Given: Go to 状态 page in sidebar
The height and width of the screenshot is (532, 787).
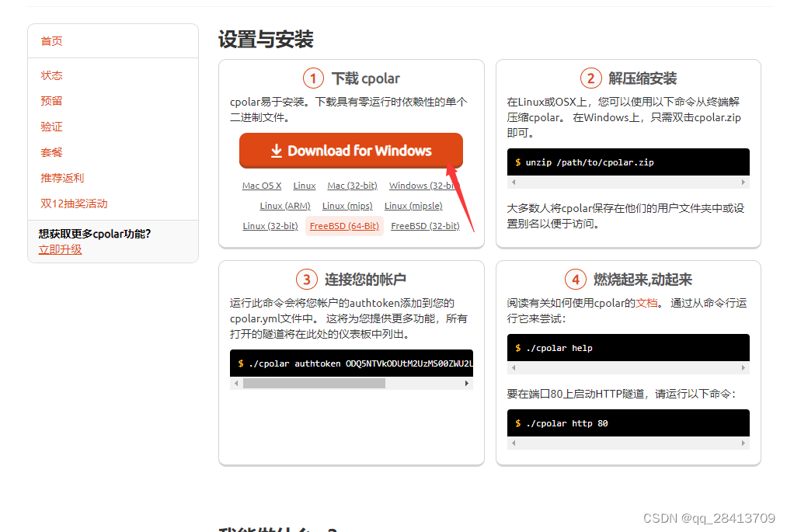Looking at the screenshot, I should coord(52,75).
